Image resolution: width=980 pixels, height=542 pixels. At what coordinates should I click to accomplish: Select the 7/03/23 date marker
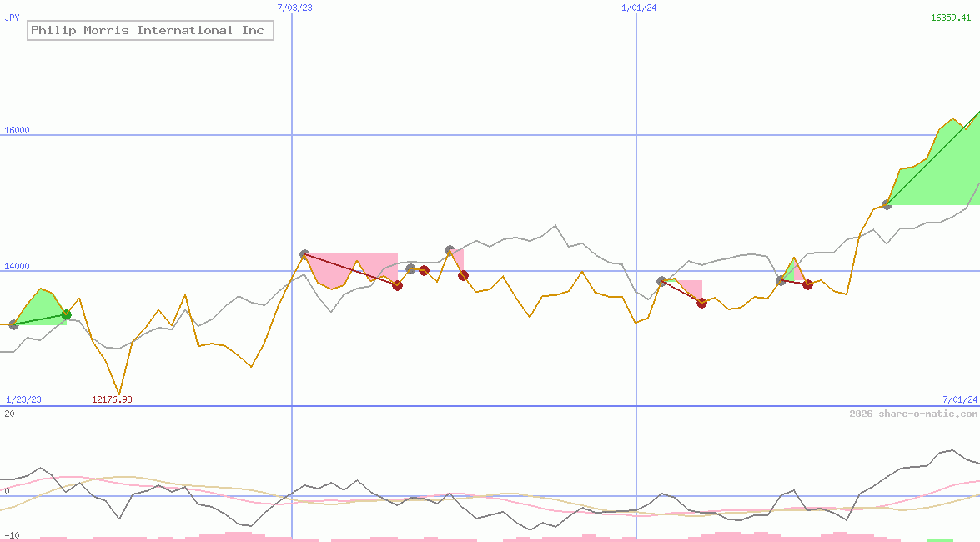(x=294, y=8)
